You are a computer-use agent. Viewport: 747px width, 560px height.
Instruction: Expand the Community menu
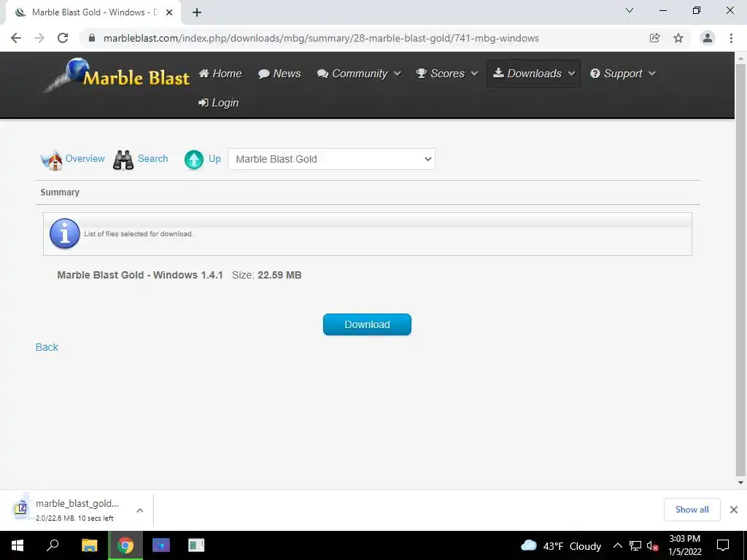pos(359,74)
